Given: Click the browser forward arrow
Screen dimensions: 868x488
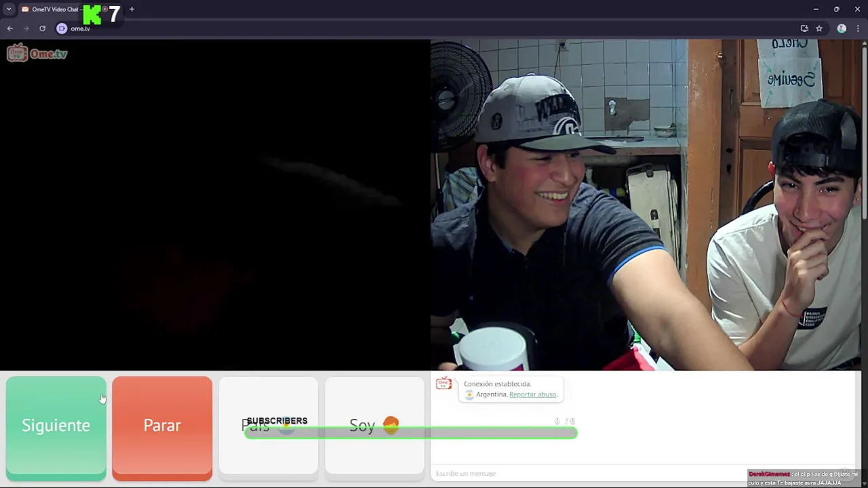Looking at the screenshot, I should click(26, 28).
